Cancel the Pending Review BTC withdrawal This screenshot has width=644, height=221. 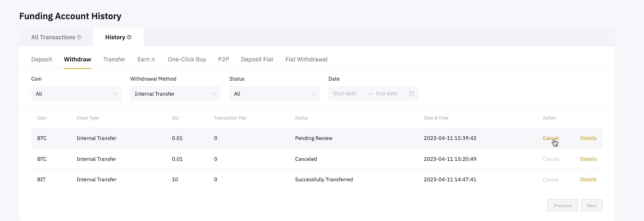point(550,138)
